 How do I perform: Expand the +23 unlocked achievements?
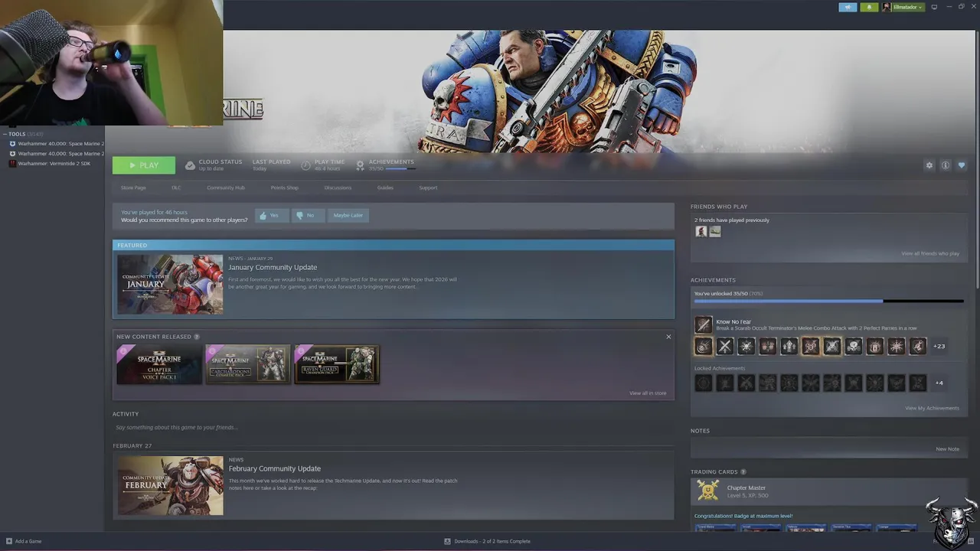click(939, 346)
